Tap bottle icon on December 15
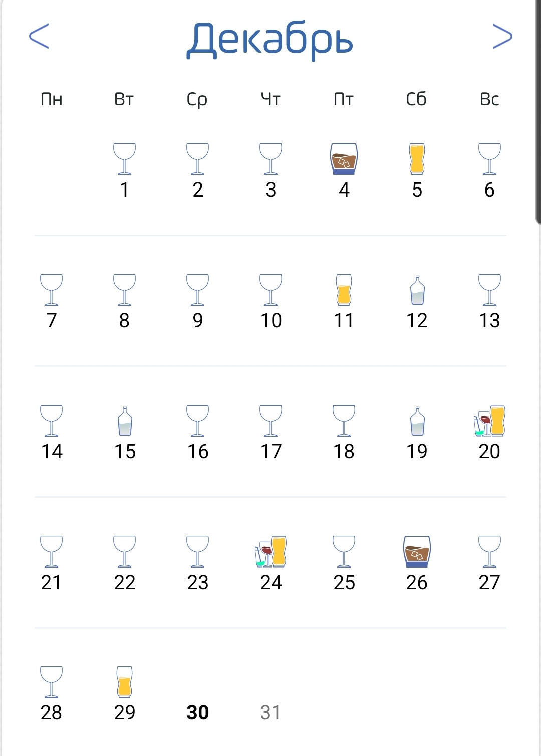 tap(125, 421)
